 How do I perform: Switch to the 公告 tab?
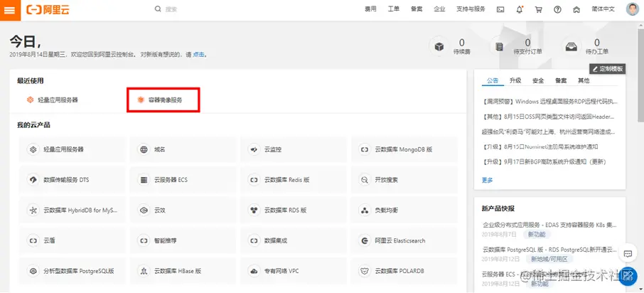493,80
